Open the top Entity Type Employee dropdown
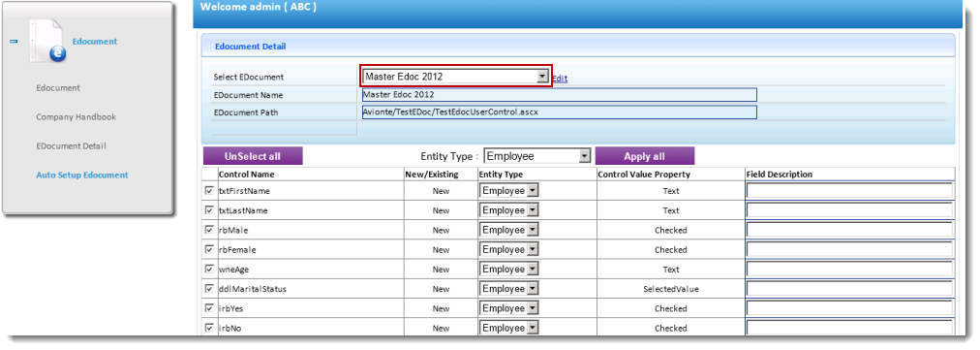Screen dimensions: 980x350 (537, 156)
